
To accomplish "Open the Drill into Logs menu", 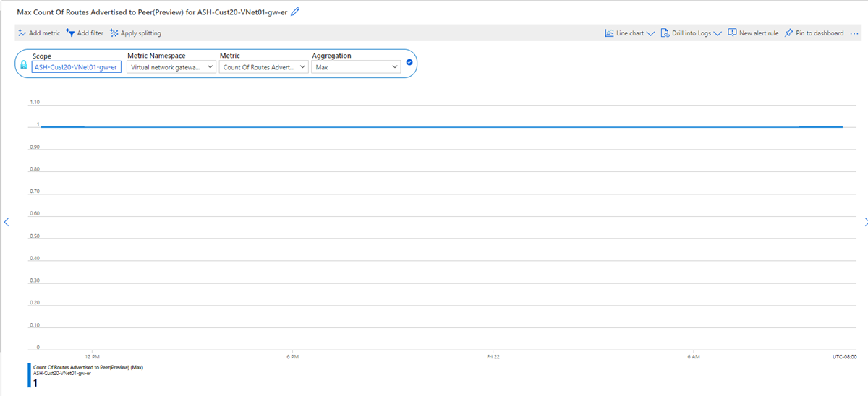I will [691, 33].
